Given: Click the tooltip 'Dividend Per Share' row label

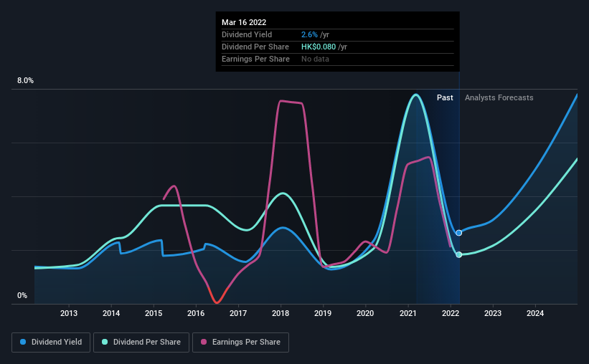Looking at the screenshot, I should (255, 47).
